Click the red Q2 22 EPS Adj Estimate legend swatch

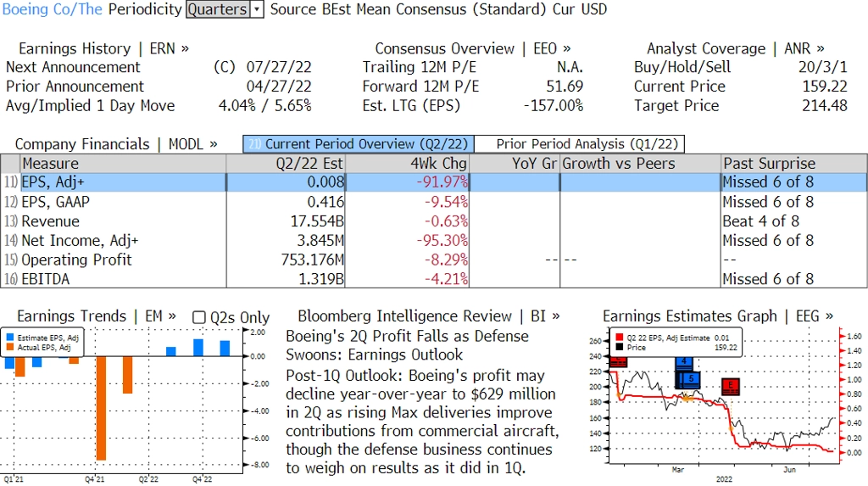tap(619, 338)
